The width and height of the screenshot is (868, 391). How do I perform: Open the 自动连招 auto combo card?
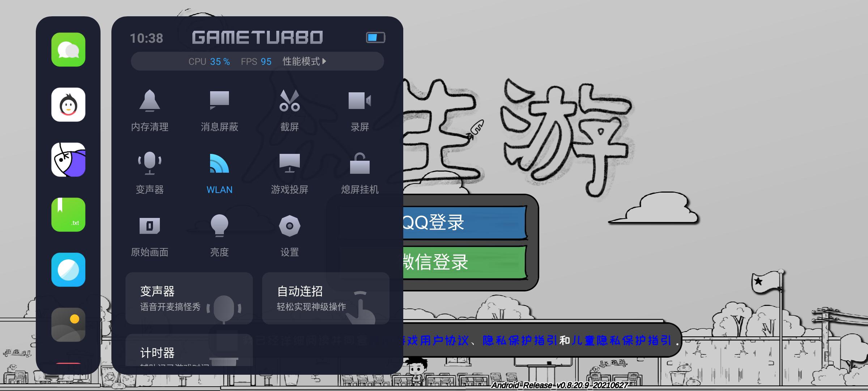pyautogui.click(x=325, y=298)
